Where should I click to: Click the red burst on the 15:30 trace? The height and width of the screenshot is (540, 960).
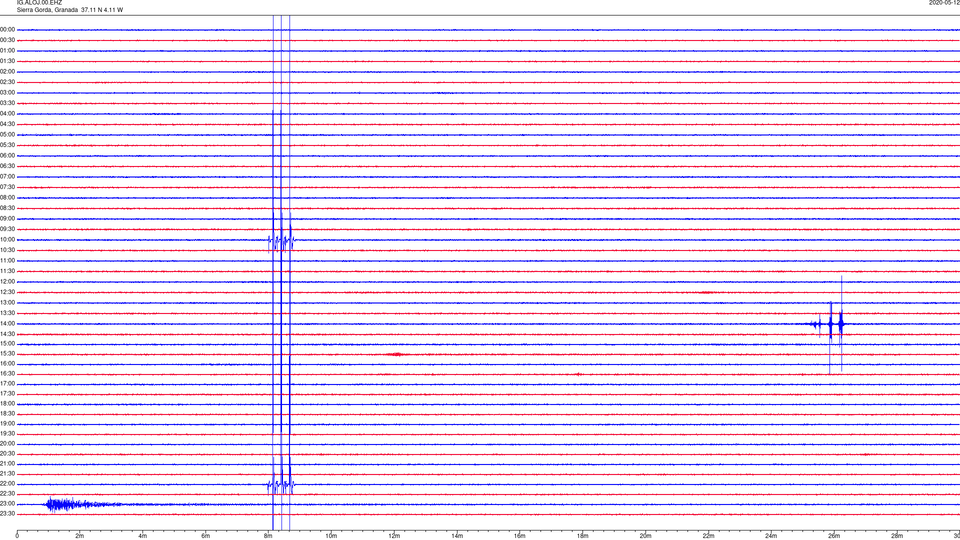[x=396, y=354]
